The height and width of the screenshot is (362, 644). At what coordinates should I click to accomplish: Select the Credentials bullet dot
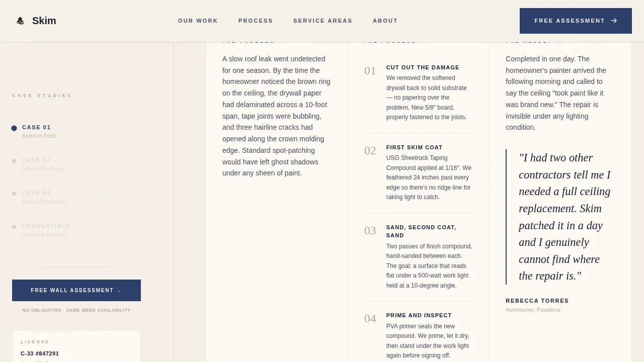[14, 227]
